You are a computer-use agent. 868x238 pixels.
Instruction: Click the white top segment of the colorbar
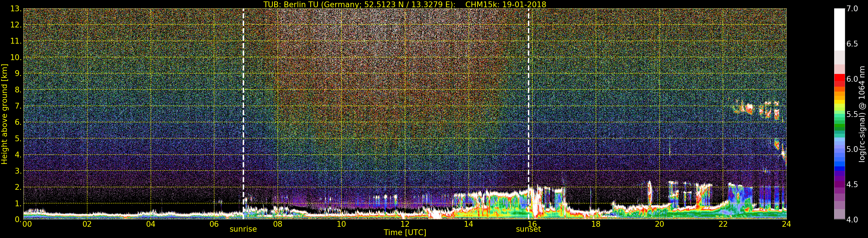(x=839, y=29)
